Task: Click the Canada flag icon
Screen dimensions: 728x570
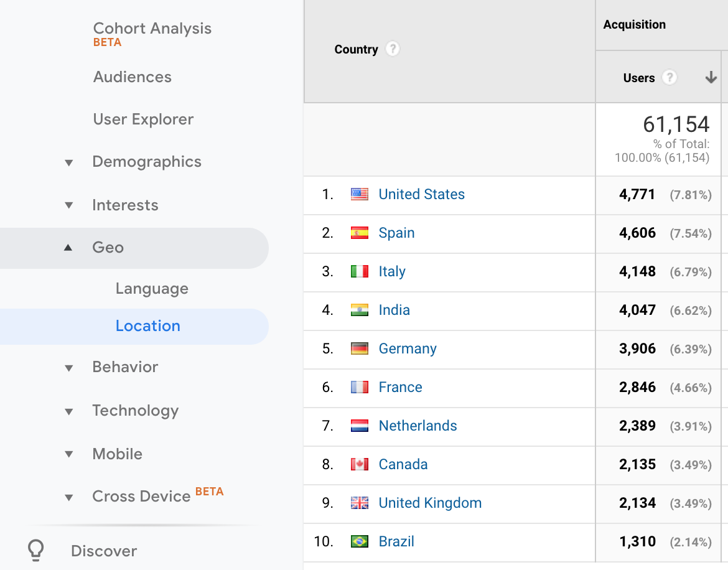Action: (360, 464)
